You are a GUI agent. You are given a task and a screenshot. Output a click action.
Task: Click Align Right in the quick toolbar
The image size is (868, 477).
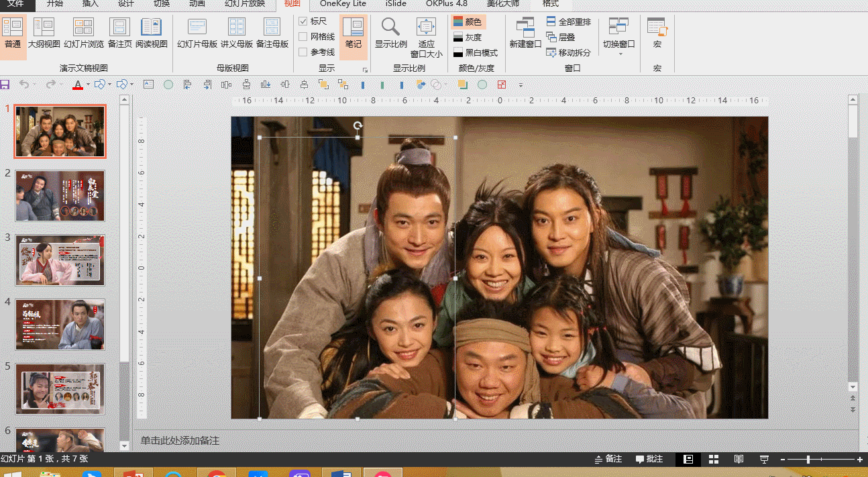point(207,85)
